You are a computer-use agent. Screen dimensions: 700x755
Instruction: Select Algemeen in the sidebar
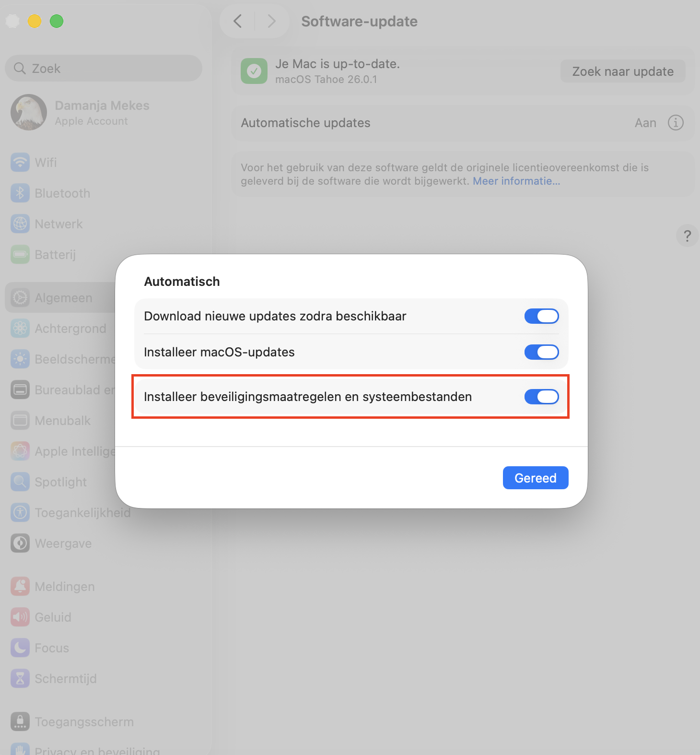coord(63,297)
